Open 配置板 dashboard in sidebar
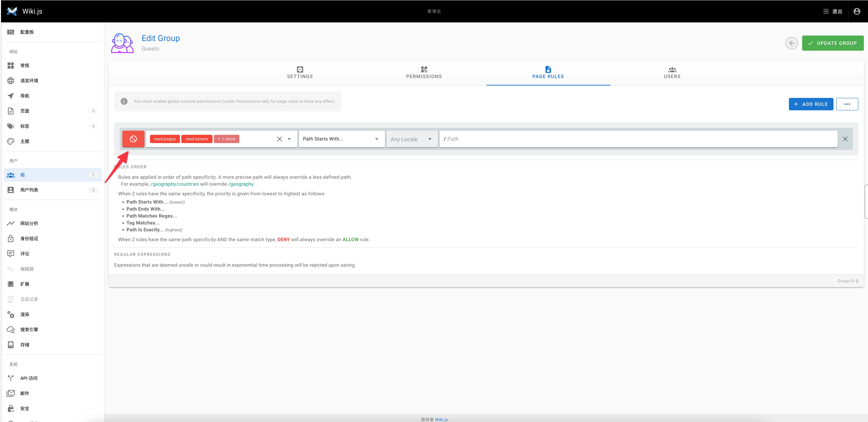Screen dimensions: 868x422 tap(53, 32)
